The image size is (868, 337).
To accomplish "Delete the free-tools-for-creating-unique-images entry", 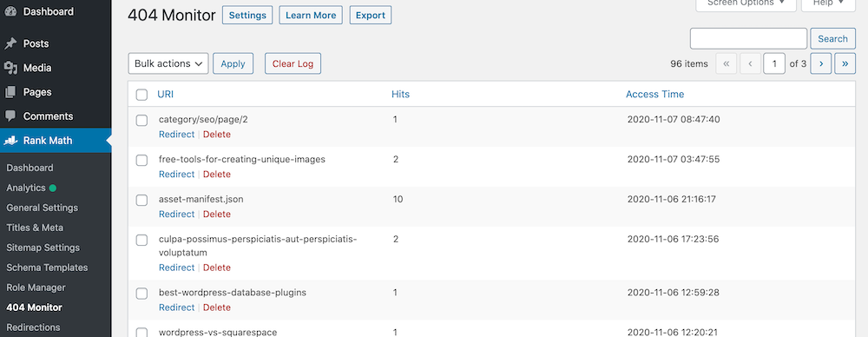I will coord(216,175).
